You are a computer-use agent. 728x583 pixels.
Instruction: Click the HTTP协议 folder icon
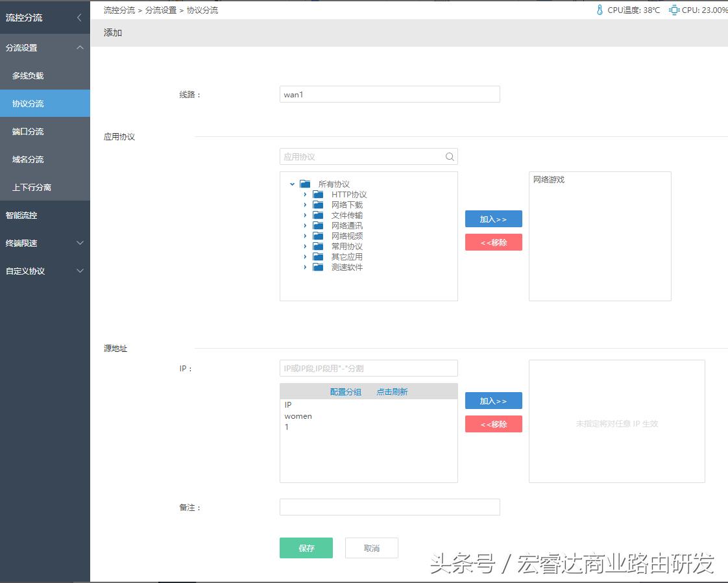[318, 194]
